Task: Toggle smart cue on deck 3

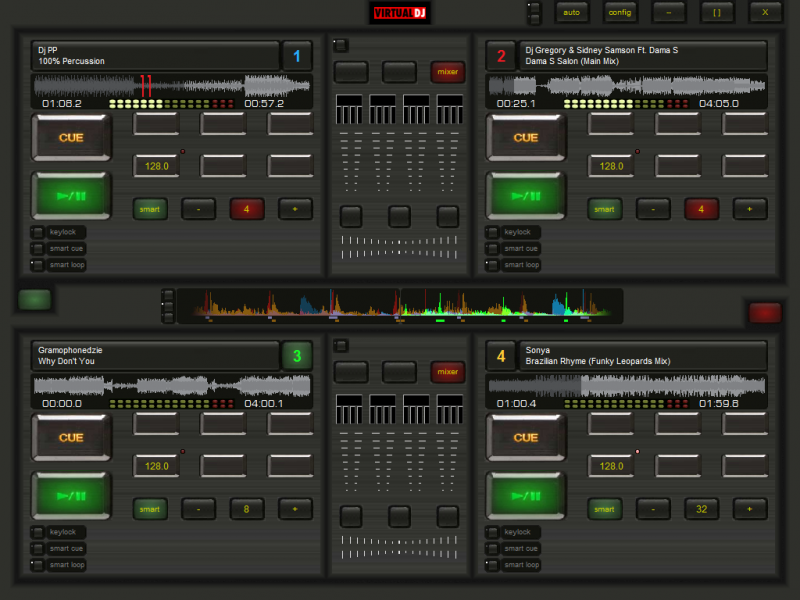Action: 58,548
